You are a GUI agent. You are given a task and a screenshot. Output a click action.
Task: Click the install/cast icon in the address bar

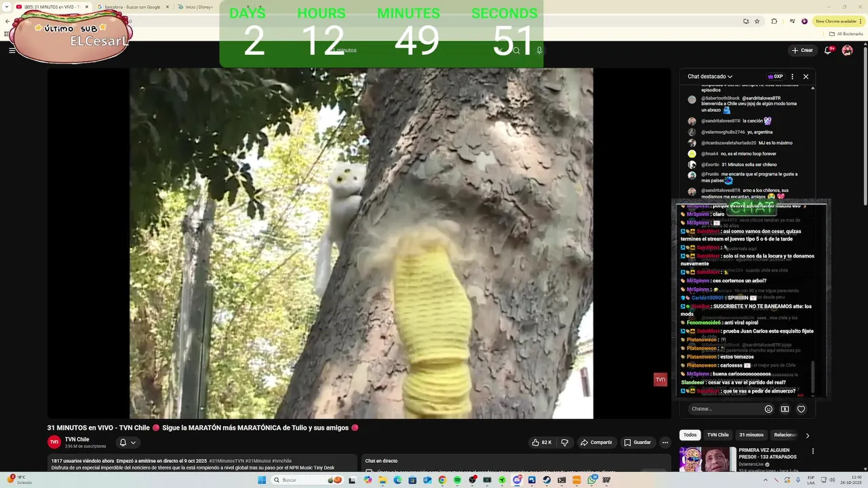click(x=746, y=21)
